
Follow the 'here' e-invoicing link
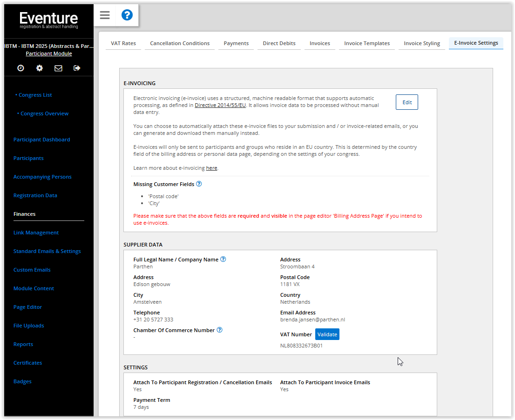[x=211, y=168]
